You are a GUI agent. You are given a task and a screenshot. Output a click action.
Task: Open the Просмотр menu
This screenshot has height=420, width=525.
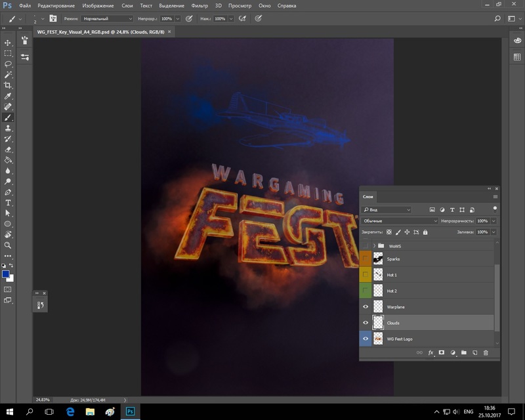(x=240, y=6)
